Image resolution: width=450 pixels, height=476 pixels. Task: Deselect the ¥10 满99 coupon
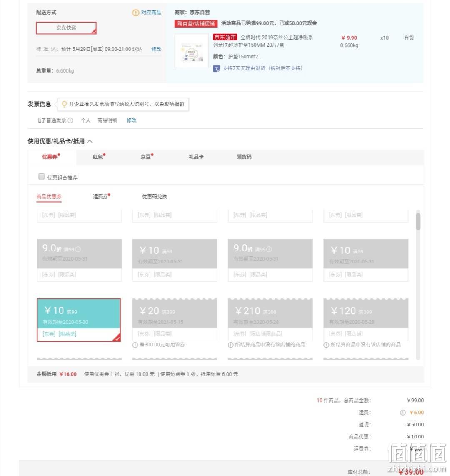[79, 320]
